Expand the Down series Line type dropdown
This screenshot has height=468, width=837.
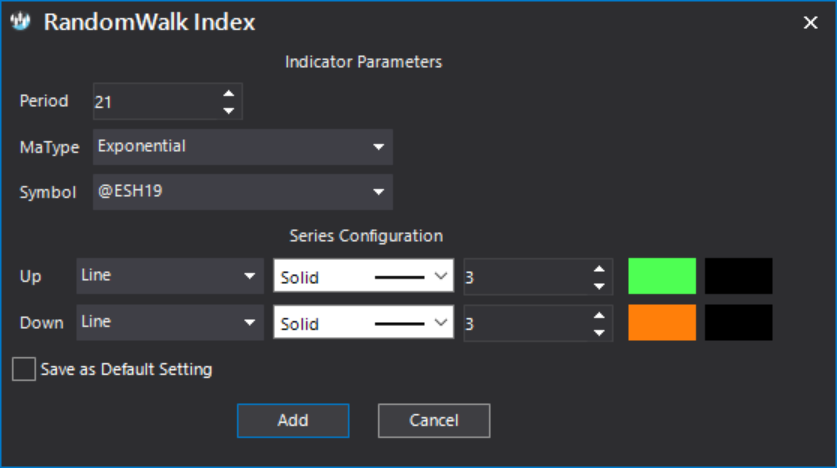coord(170,322)
